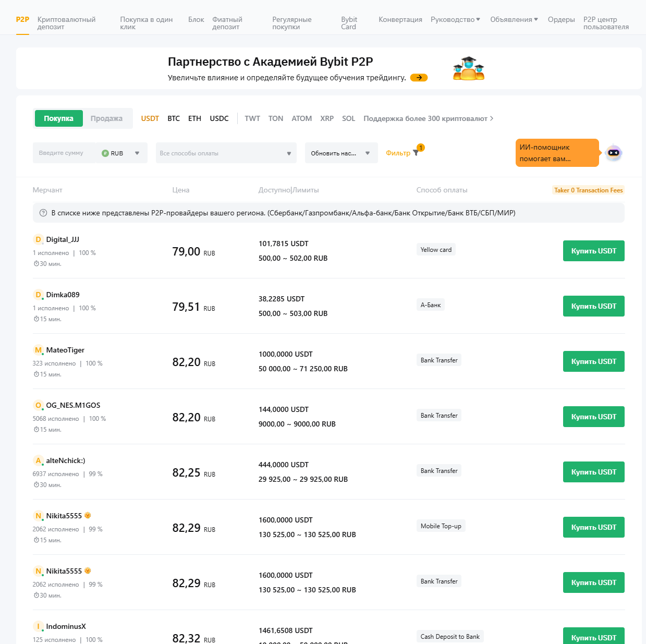Open Криптовалютный депозит tab

(67, 23)
